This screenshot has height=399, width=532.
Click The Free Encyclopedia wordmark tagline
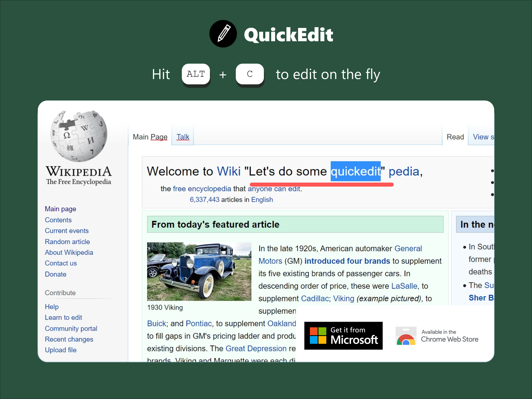[x=79, y=182]
